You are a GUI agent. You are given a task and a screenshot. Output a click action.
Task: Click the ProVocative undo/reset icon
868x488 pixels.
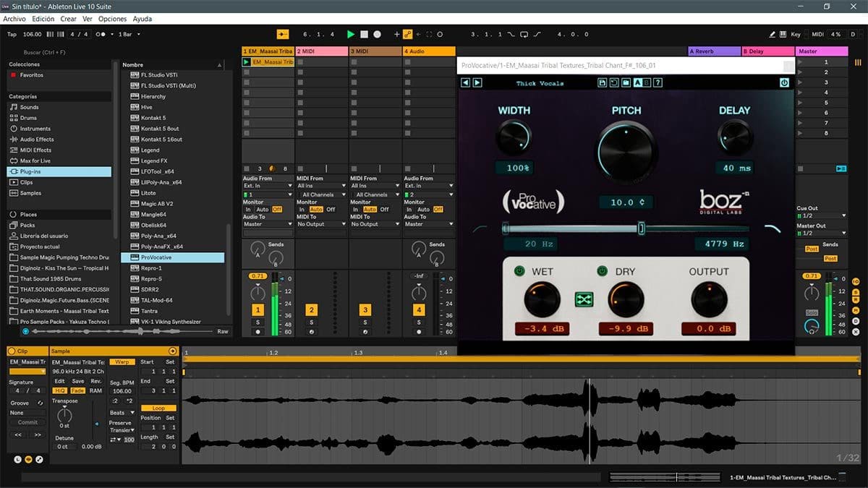pos(613,83)
